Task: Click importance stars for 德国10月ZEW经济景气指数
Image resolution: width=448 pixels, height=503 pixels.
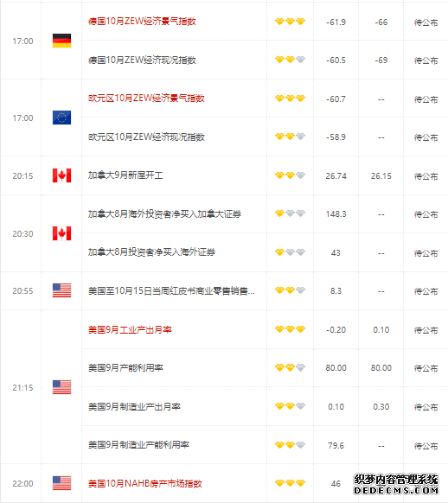Action: point(290,22)
